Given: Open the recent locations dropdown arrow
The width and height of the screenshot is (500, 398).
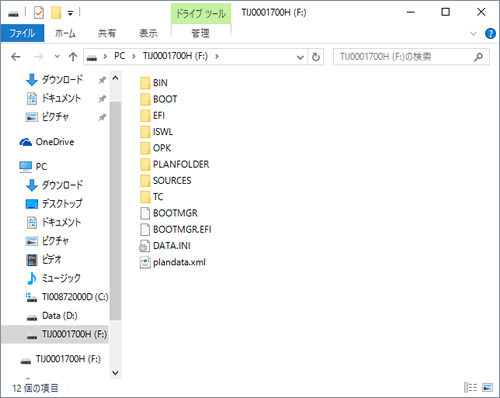Looking at the screenshot, I should tap(57, 56).
